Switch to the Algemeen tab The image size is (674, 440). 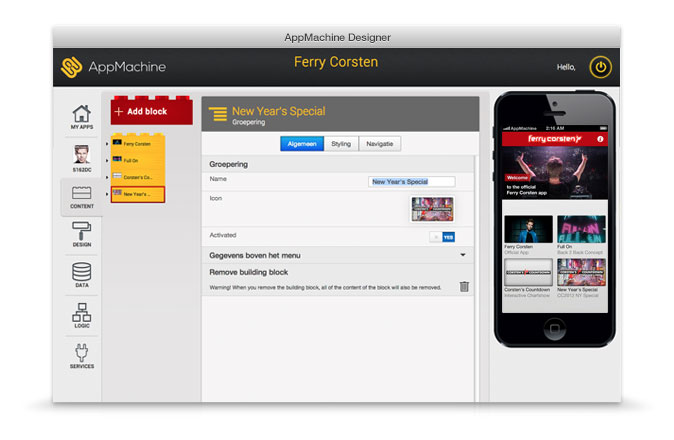[x=302, y=144]
